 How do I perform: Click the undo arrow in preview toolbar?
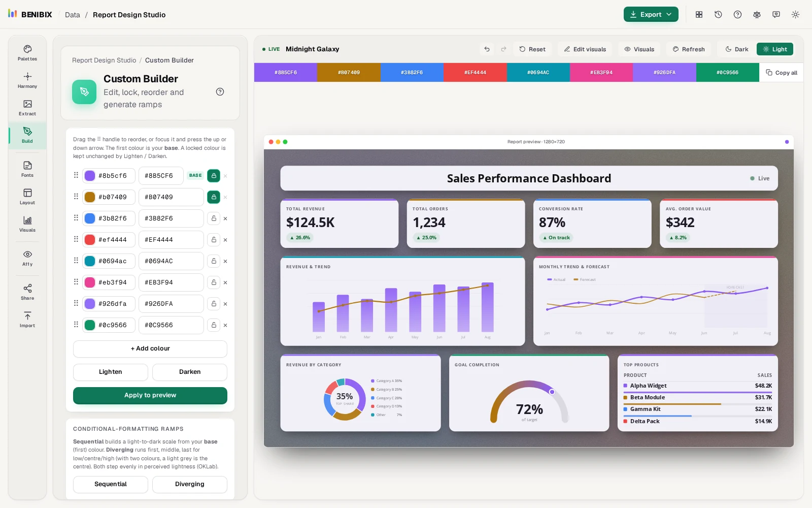click(x=487, y=49)
